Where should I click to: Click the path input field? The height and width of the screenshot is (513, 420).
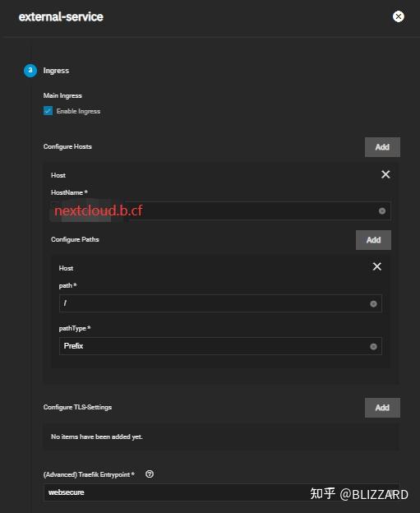(x=220, y=303)
